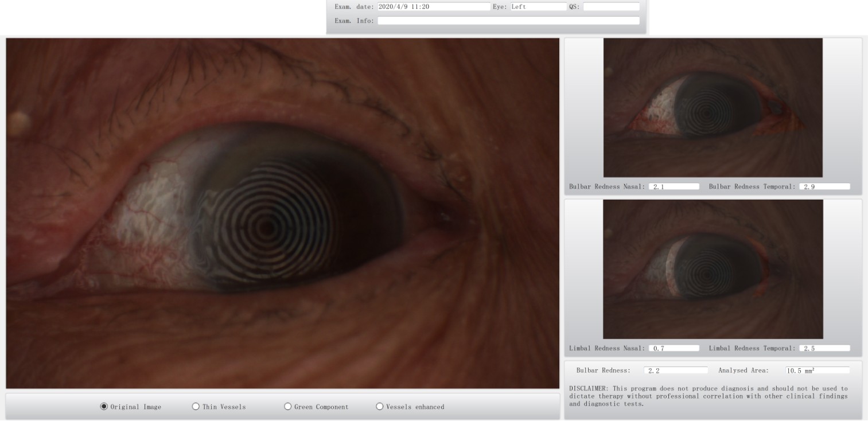Screen dimensions: 868x421
Task: Click the Exam. date field
Action: click(x=434, y=7)
